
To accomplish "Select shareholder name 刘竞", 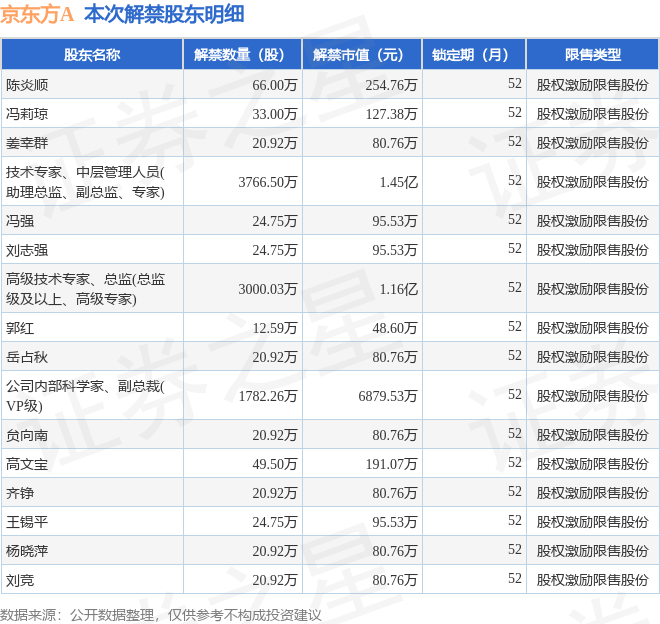I will pyautogui.click(x=20, y=580).
